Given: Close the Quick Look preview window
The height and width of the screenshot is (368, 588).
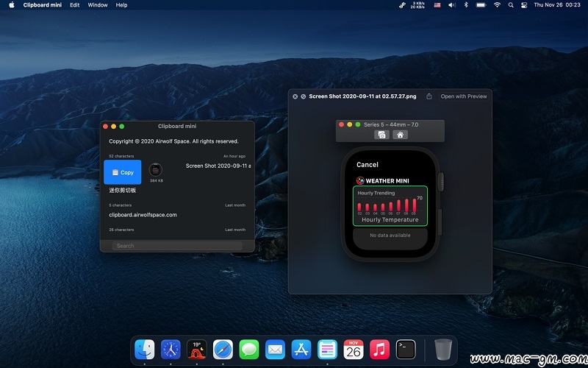Looking at the screenshot, I should coord(295,96).
